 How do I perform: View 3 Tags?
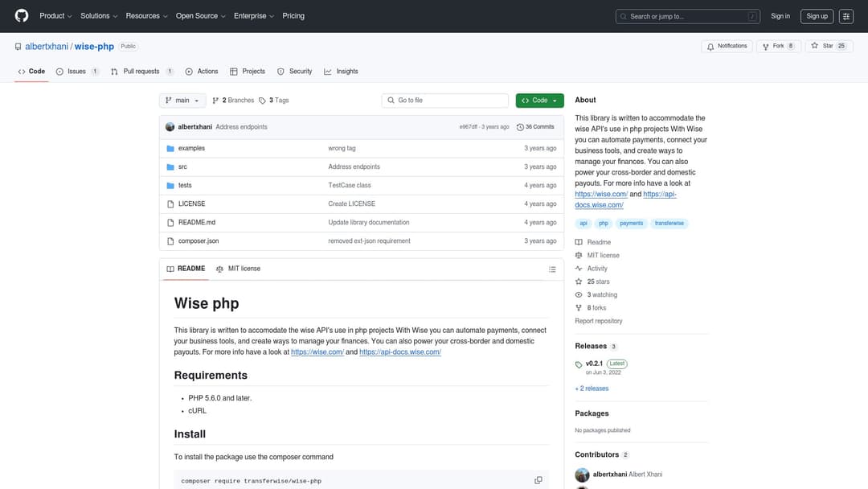[274, 101]
